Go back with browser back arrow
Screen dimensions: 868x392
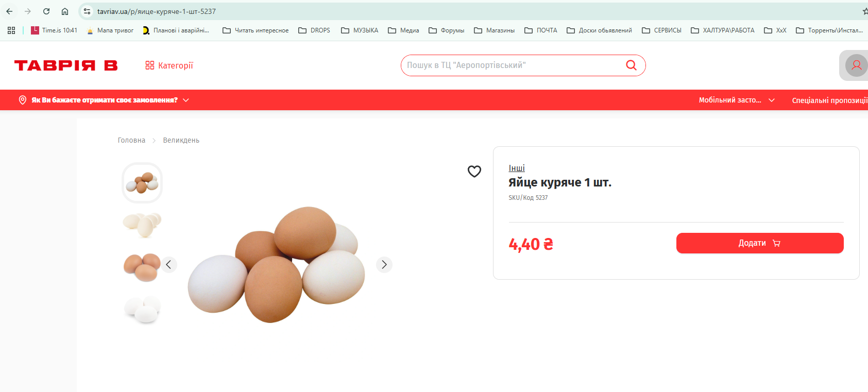pos(9,11)
